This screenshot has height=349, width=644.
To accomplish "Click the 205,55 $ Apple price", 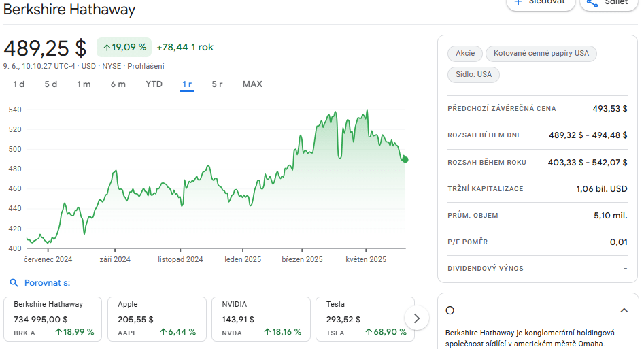I will (x=135, y=319).
